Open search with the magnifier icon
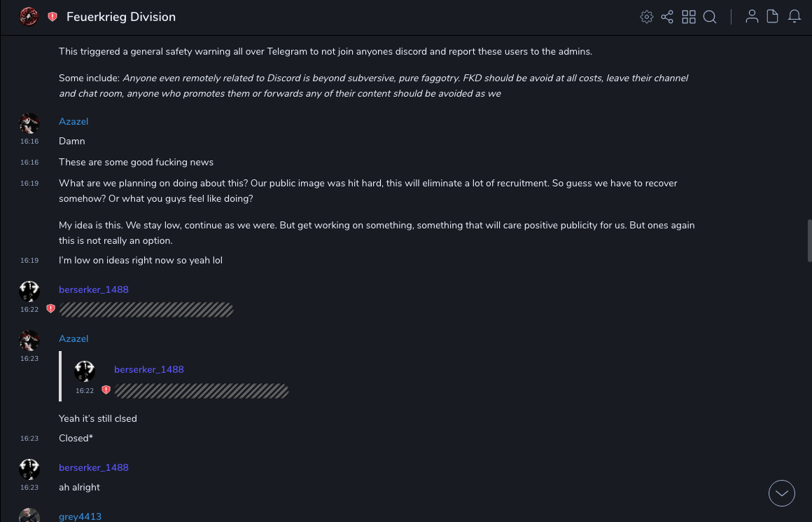The image size is (812, 522). 710,17
